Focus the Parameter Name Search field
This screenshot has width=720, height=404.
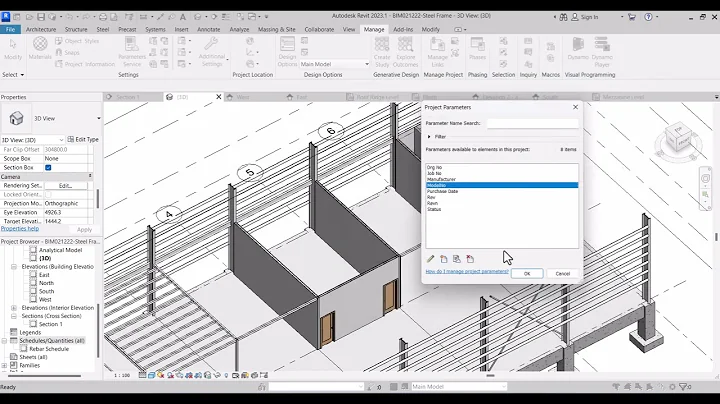click(x=533, y=123)
